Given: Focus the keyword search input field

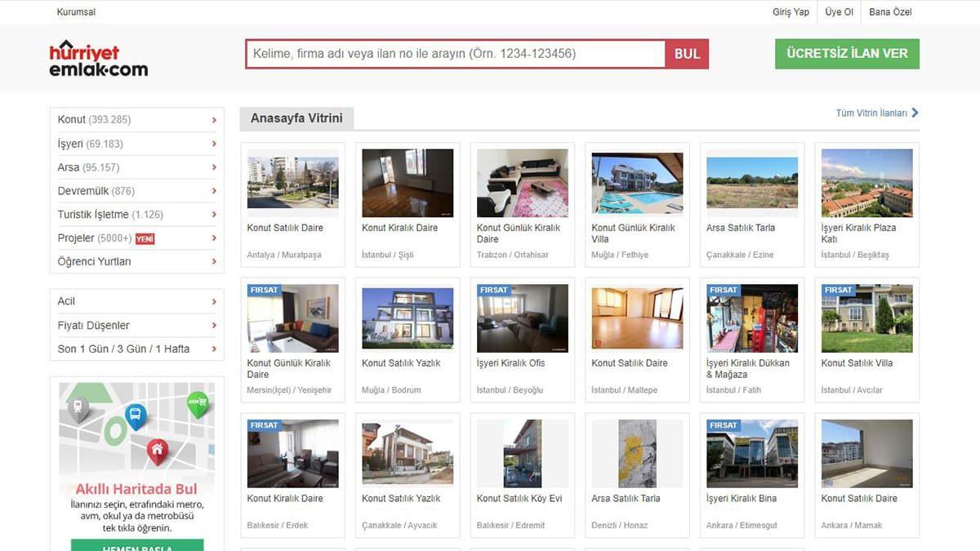Looking at the screenshot, I should (456, 54).
